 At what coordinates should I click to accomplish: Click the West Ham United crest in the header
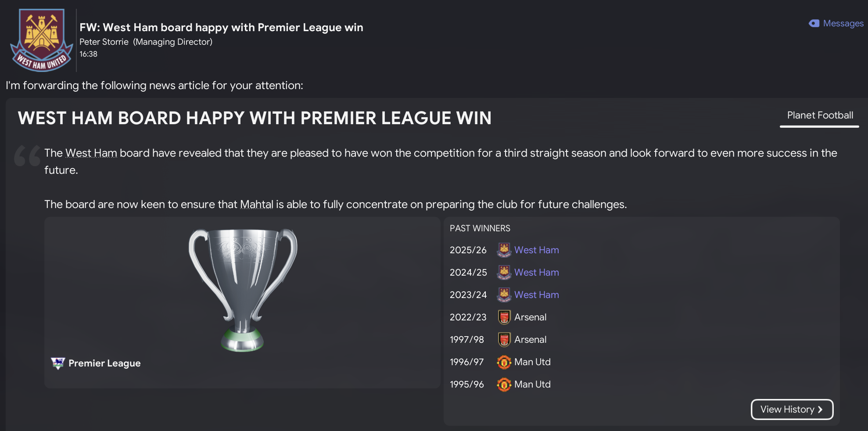[42, 40]
